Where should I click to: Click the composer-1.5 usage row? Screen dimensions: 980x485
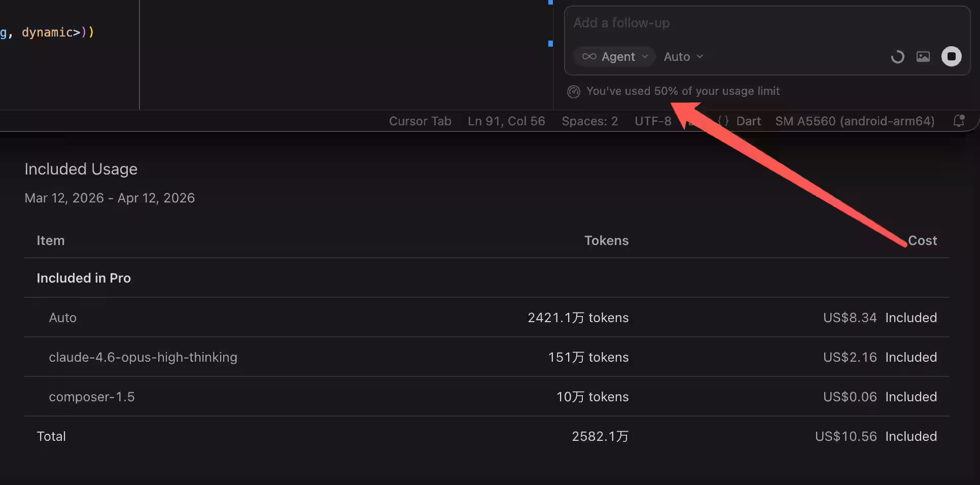92,397
